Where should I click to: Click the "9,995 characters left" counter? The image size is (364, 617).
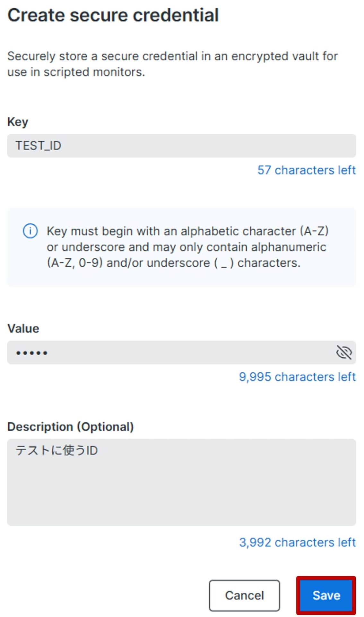point(297,377)
